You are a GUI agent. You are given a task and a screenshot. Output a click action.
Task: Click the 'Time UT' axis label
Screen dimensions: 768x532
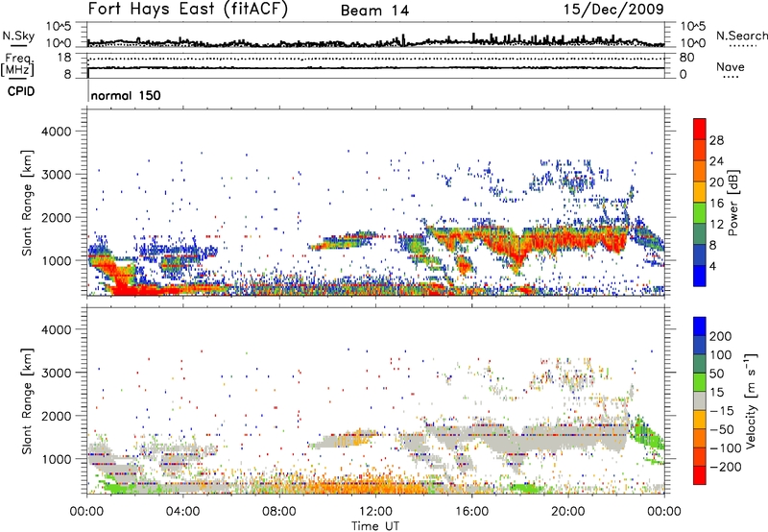point(375,526)
